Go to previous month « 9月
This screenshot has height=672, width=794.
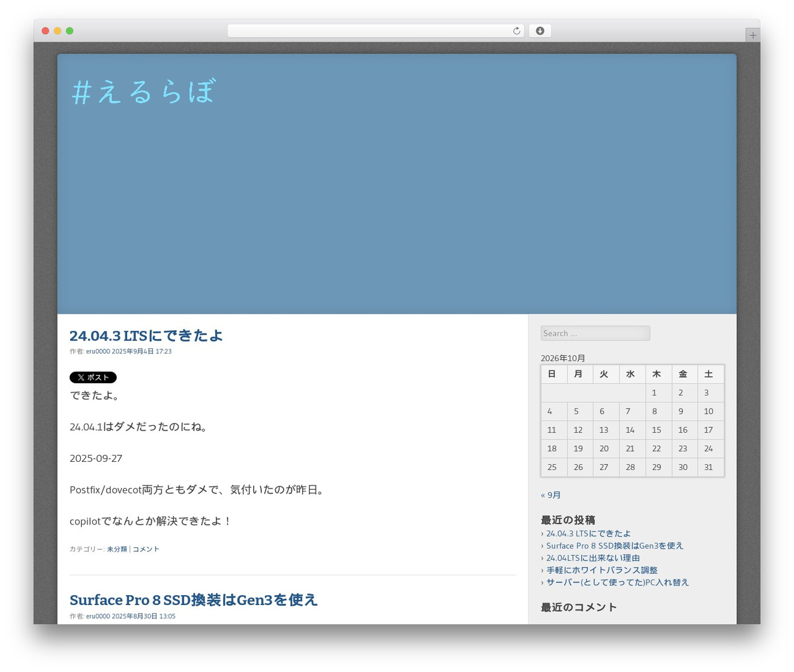coord(551,495)
